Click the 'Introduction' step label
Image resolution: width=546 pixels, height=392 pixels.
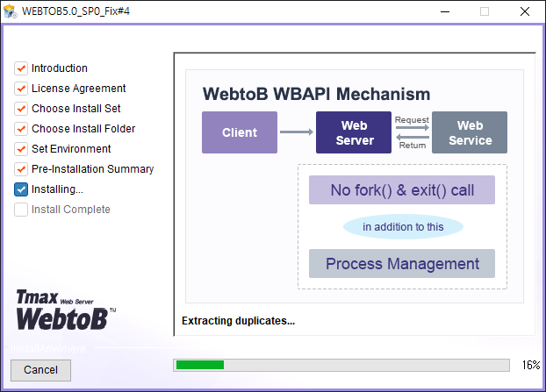[x=60, y=68]
